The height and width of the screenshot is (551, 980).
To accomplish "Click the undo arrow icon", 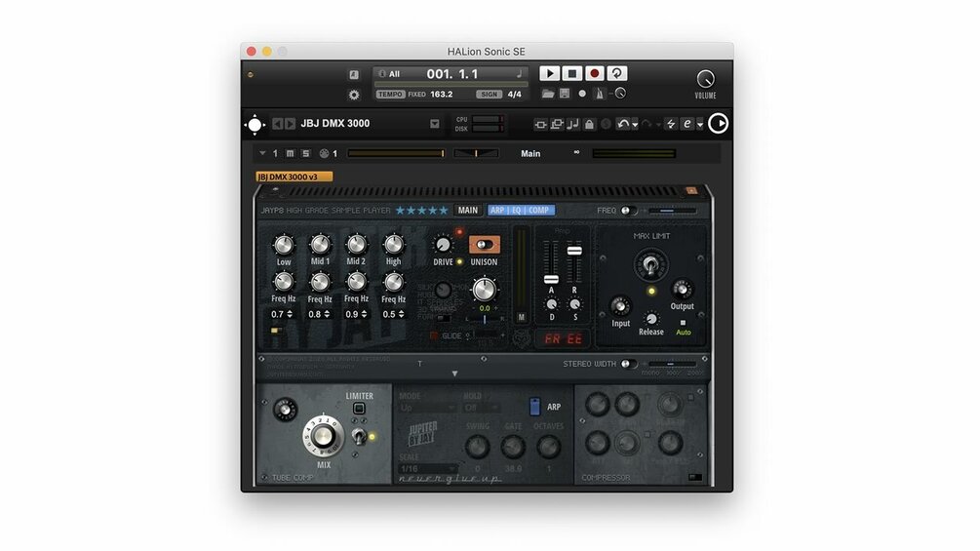I will (x=622, y=124).
